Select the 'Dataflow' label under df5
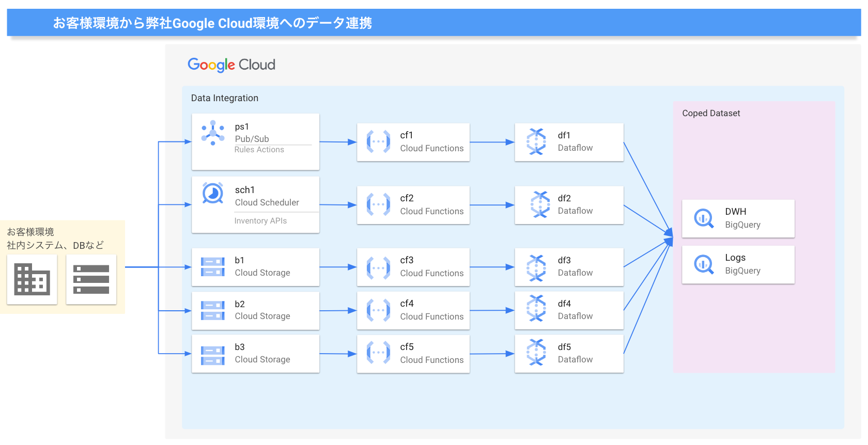Screen dimensions: 868x445 [576, 359]
